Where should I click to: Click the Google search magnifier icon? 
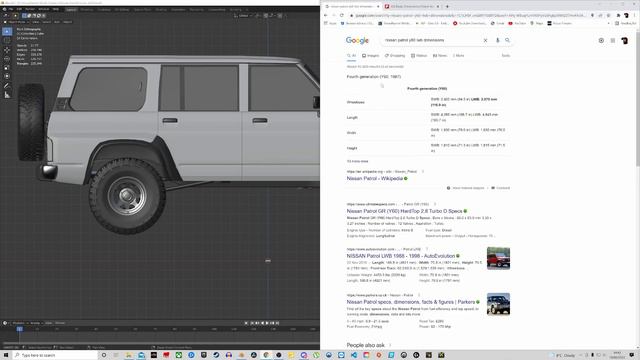click(507, 40)
